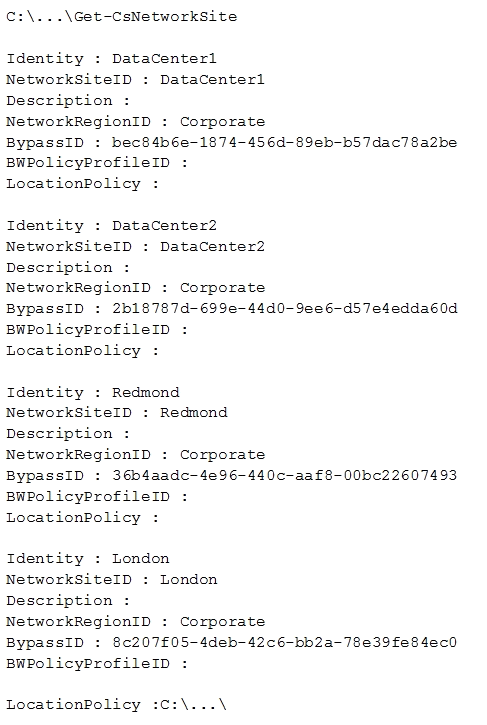Click the DataCenter1 NetworkSiteID value
The image size is (487, 725).
[212, 80]
